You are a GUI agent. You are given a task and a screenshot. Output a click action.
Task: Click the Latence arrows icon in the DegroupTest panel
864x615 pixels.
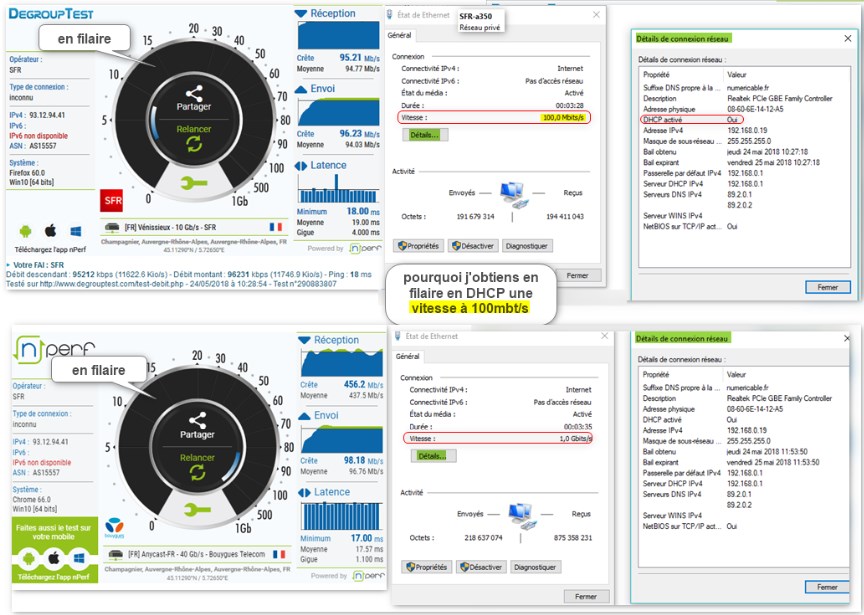(301, 165)
